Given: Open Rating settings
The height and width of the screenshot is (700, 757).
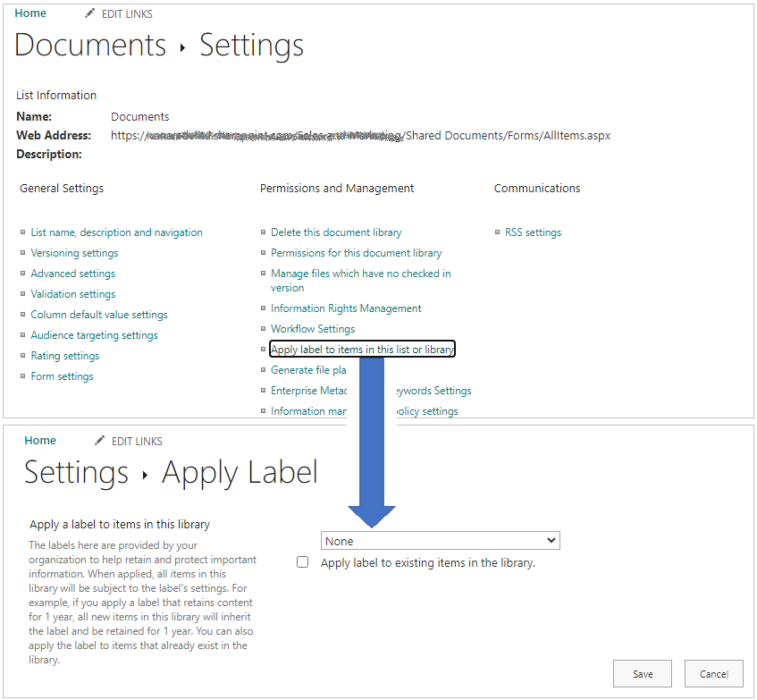Looking at the screenshot, I should point(64,355).
